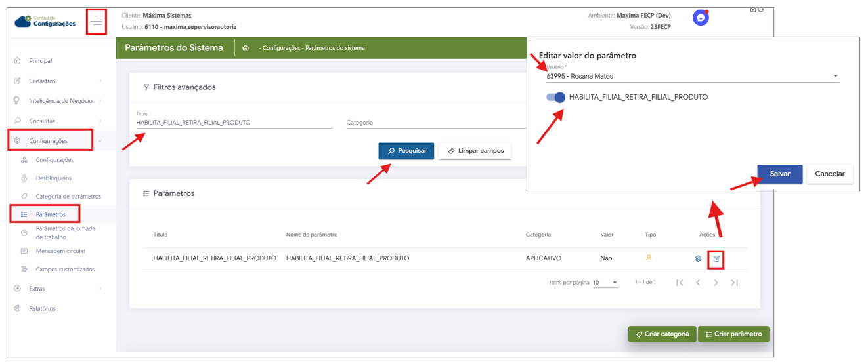Click the funnel icon beside Filtros avançados
868x362 pixels.
(146, 87)
